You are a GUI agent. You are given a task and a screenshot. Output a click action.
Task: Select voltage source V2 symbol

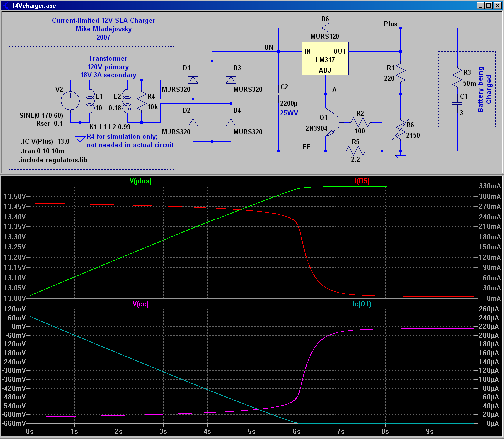tap(70, 101)
